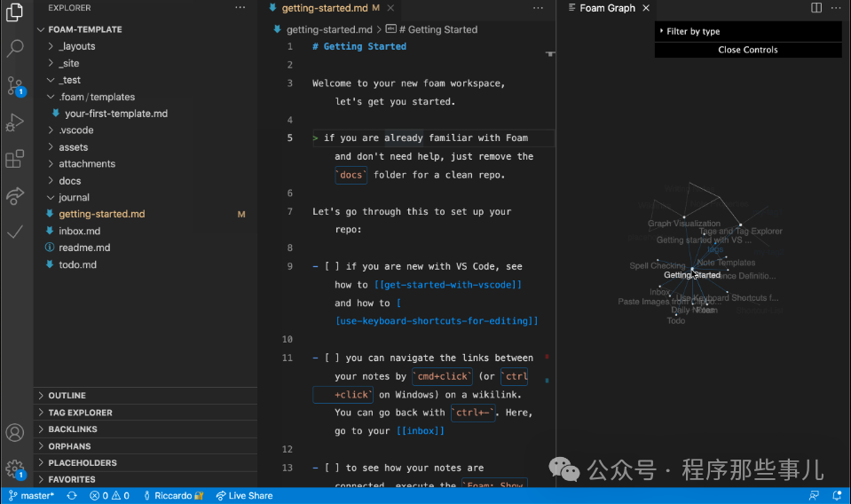Open readme.md file
Viewport: 851px width, 504px height.
click(146, 248)
